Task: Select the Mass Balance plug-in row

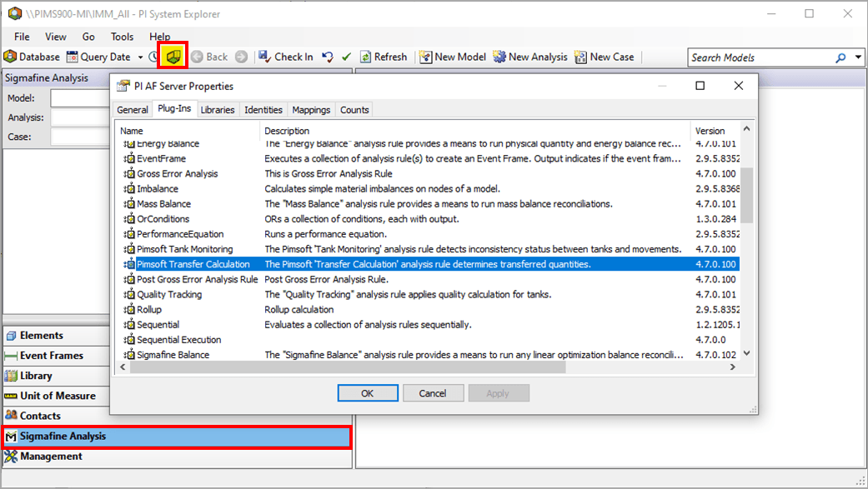Action: (x=163, y=204)
